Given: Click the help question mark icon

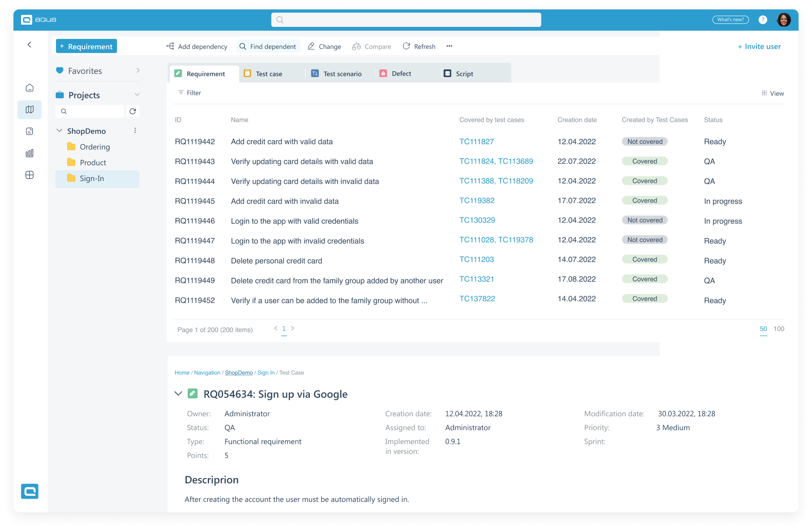Looking at the screenshot, I should [763, 20].
